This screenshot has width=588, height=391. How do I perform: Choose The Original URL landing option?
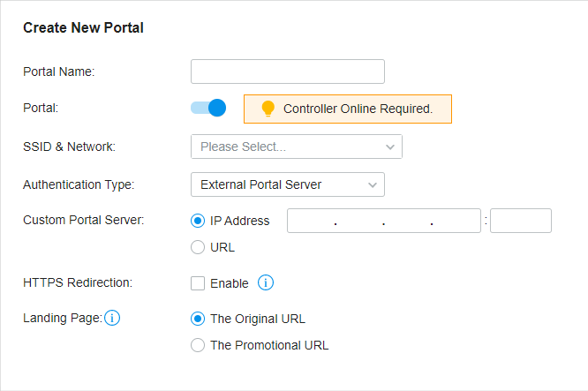(198, 319)
